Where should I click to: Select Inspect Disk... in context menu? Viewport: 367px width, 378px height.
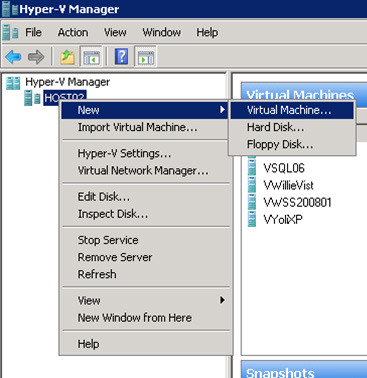click(x=145, y=214)
